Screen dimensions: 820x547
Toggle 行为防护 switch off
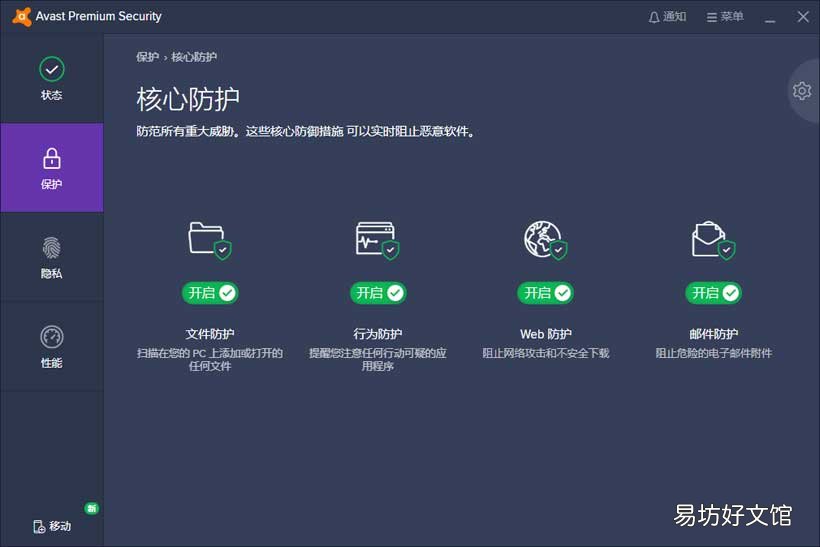coord(378,293)
